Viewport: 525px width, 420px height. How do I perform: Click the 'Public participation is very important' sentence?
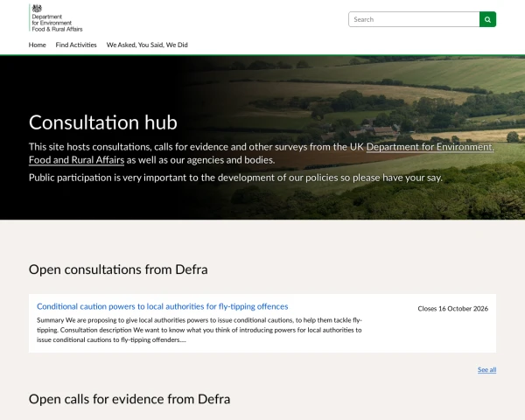(x=235, y=178)
